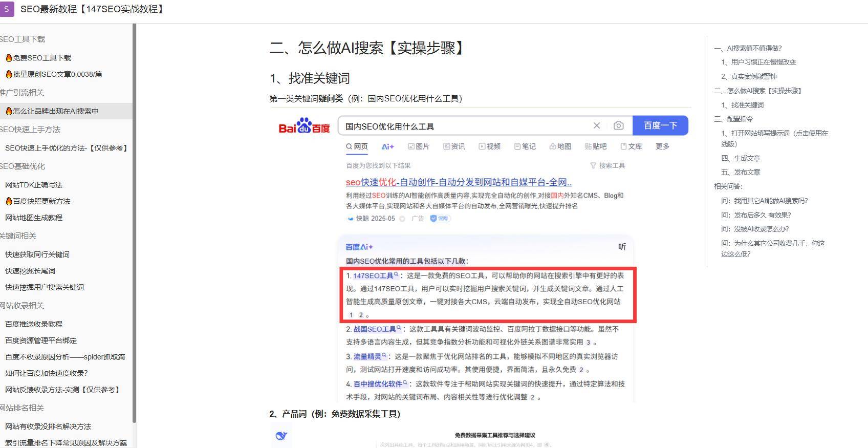868x448 pixels.
Task: Jump to 1、找准关键词 in outline
Action: coord(742,105)
